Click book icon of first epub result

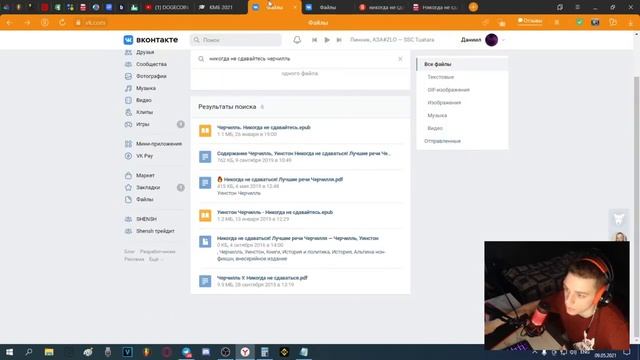tap(205, 131)
